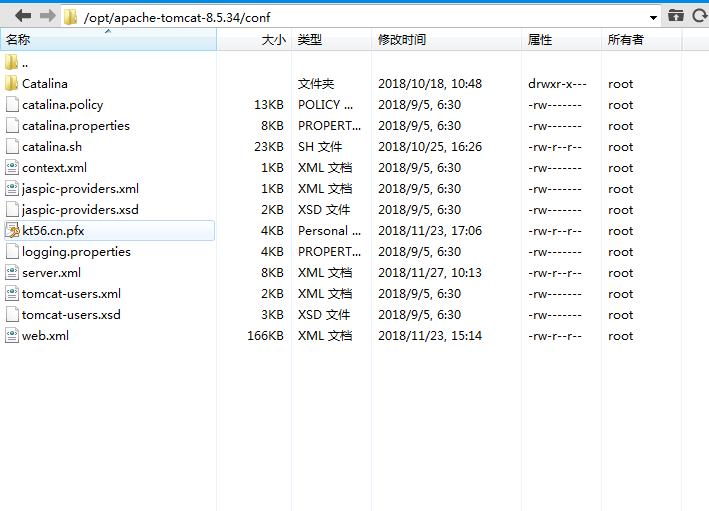
Task: Click the 2018/11/23, 15:14 date
Action: [430, 336]
